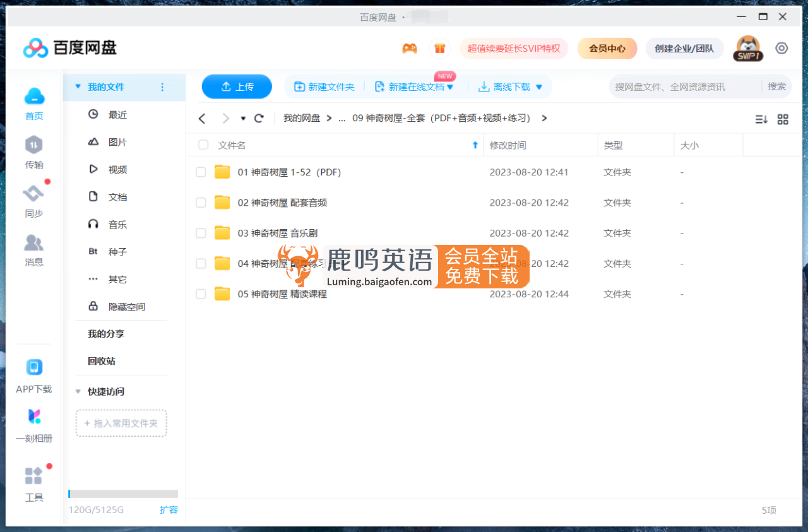Tick checkbox for 01 神奇树屋 1-52 (PDF)

coord(201,172)
